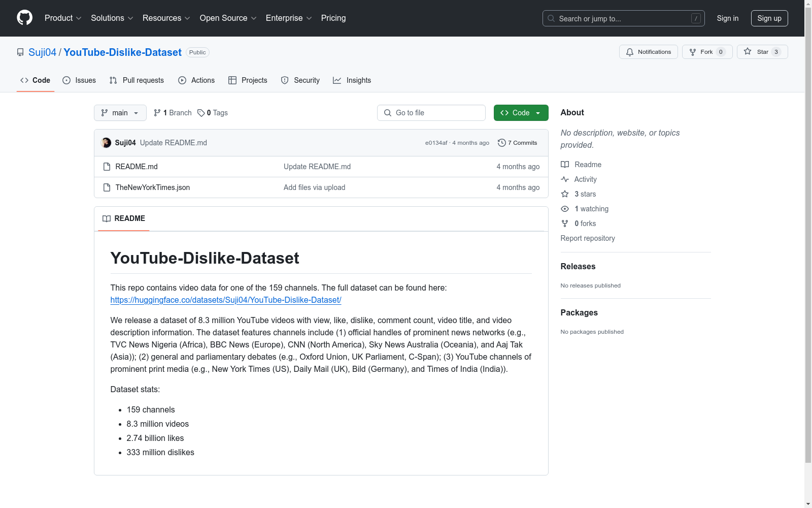This screenshot has height=508, width=812.
Task: Open the Add files via upload commit
Action: pyautogui.click(x=315, y=187)
